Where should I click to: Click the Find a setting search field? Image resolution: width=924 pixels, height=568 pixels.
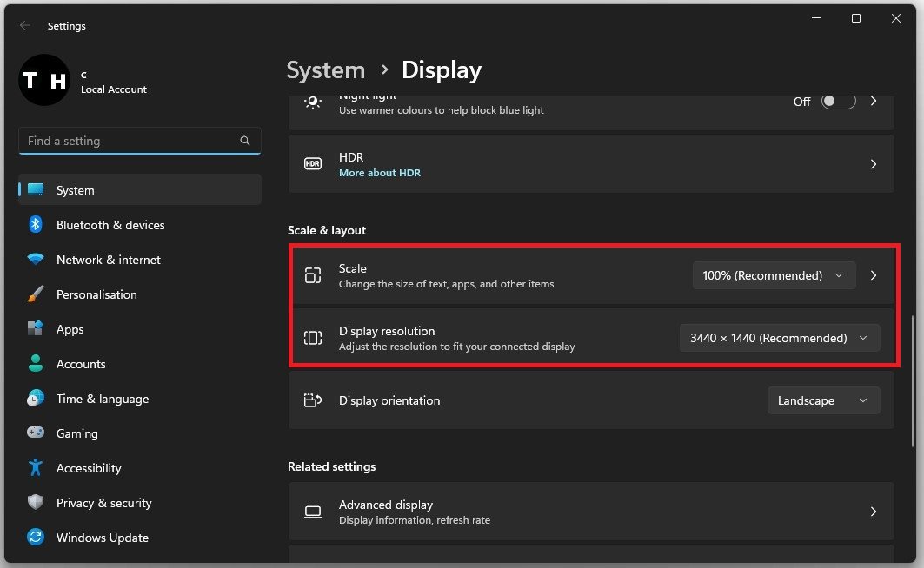130,141
